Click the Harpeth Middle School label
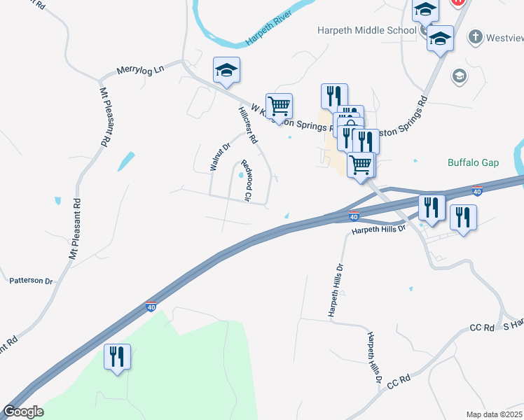 (x=367, y=30)
